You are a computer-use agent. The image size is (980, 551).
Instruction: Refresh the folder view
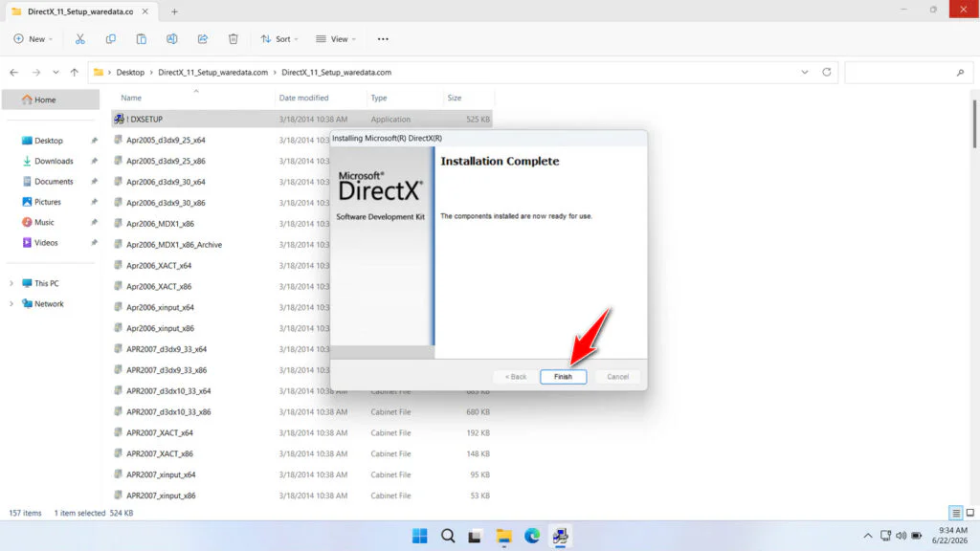coord(826,73)
